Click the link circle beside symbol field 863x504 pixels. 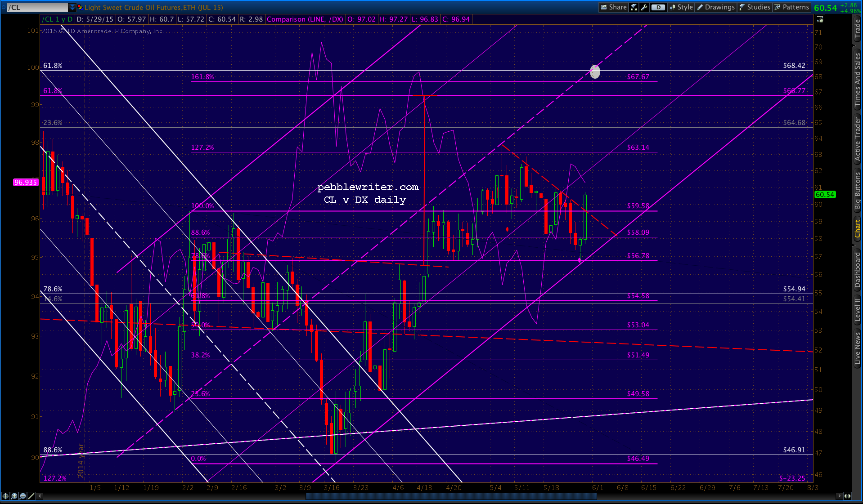3,7
